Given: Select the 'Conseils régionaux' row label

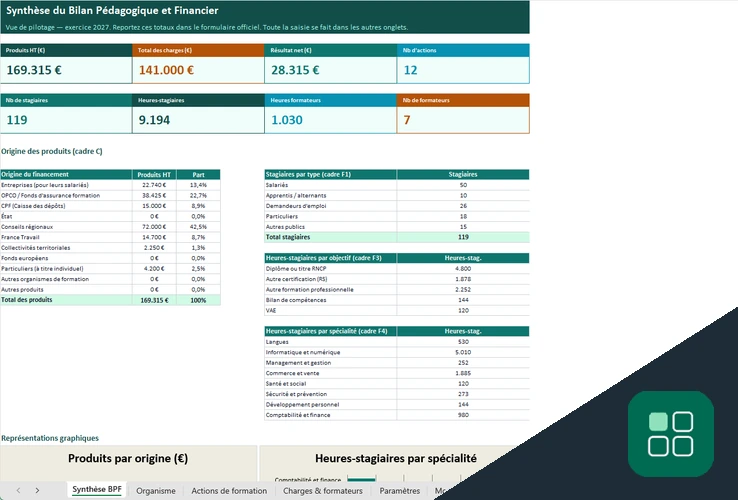Looking at the screenshot, I should point(27,227).
